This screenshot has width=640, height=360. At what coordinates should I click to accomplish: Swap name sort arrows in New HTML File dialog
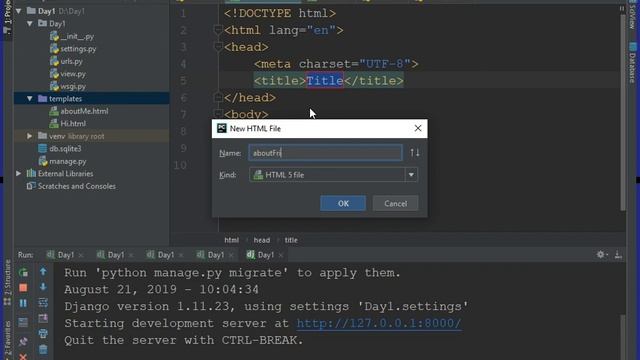[415, 153]
